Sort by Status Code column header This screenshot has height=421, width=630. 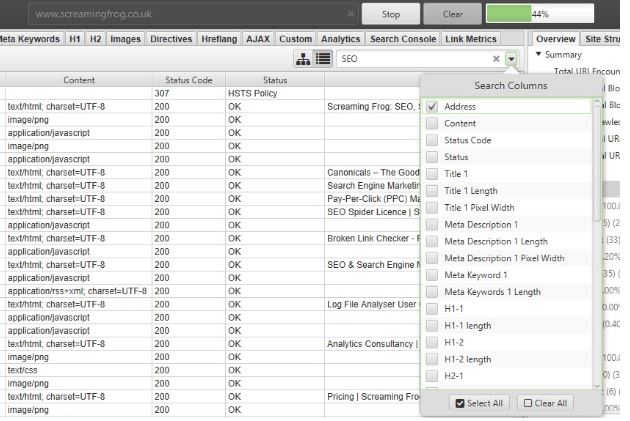[x=189, y=80]
